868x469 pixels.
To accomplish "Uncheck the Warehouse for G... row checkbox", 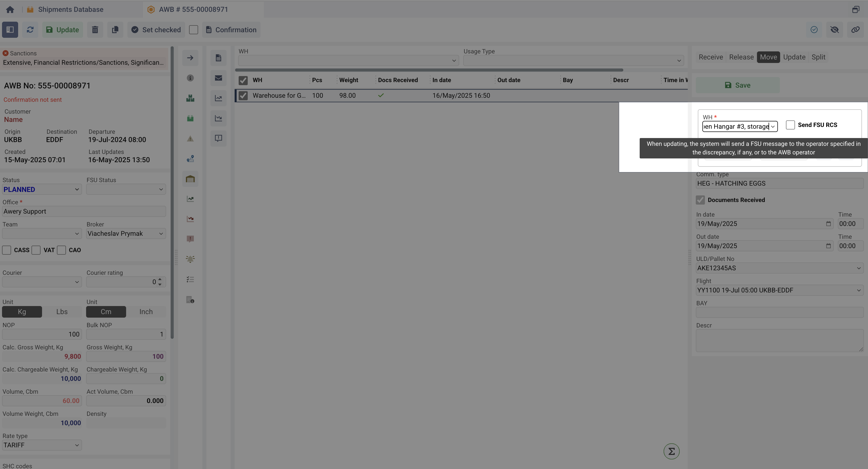I will pos(243,96).
